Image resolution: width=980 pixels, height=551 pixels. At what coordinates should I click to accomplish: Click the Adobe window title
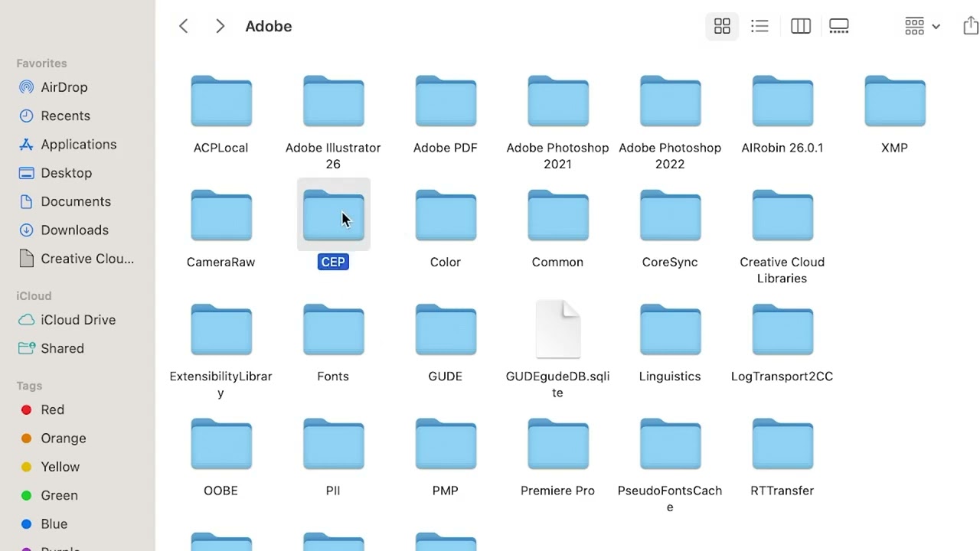pyautogui.click(x=269, y=26)
